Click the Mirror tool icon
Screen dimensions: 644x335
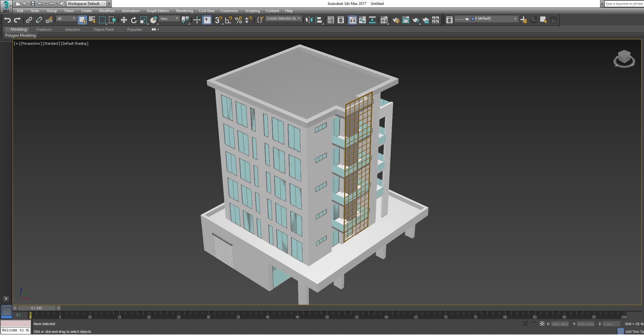click(309, 20)
